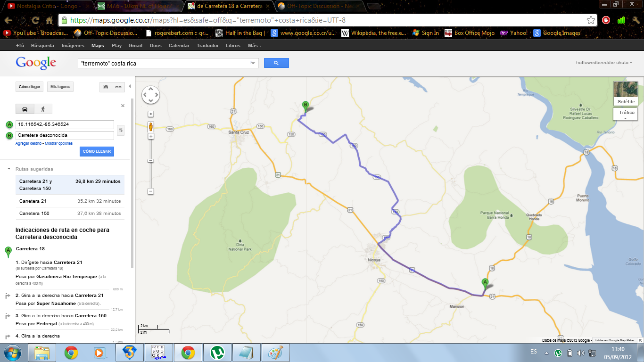Click the red stop-hand extension icon
This screenshot has width=644, height=362.
(x=606, y=20)
